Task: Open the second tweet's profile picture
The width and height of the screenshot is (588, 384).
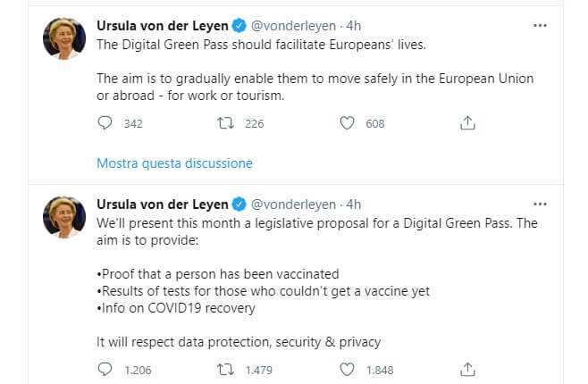Action: click(x=64, y=217)
